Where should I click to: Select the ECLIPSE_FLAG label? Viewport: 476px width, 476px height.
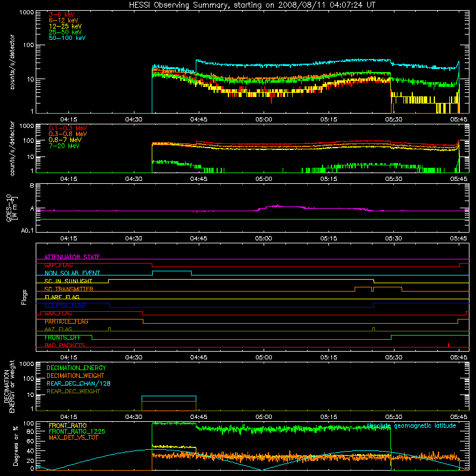coord(65,305)
